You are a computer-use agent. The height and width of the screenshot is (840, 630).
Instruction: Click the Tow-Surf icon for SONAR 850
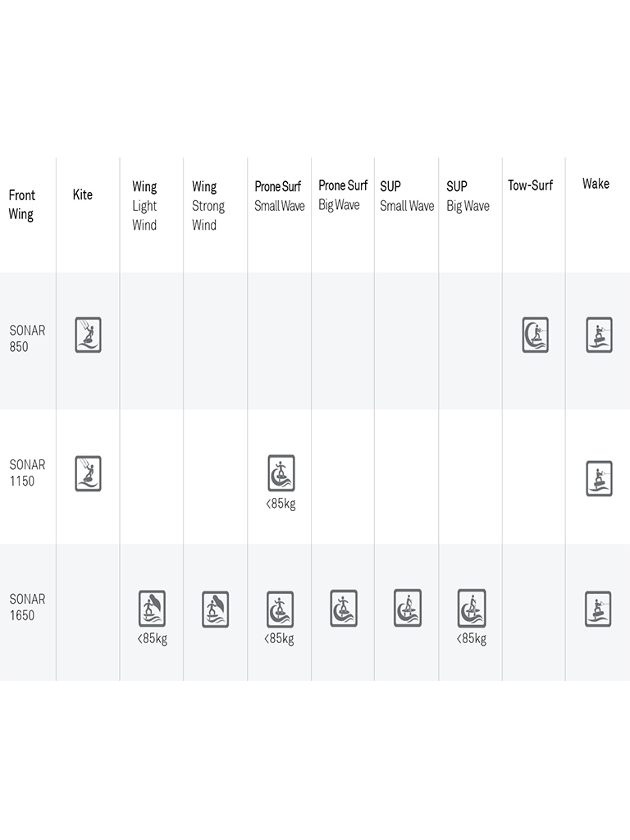535,335
